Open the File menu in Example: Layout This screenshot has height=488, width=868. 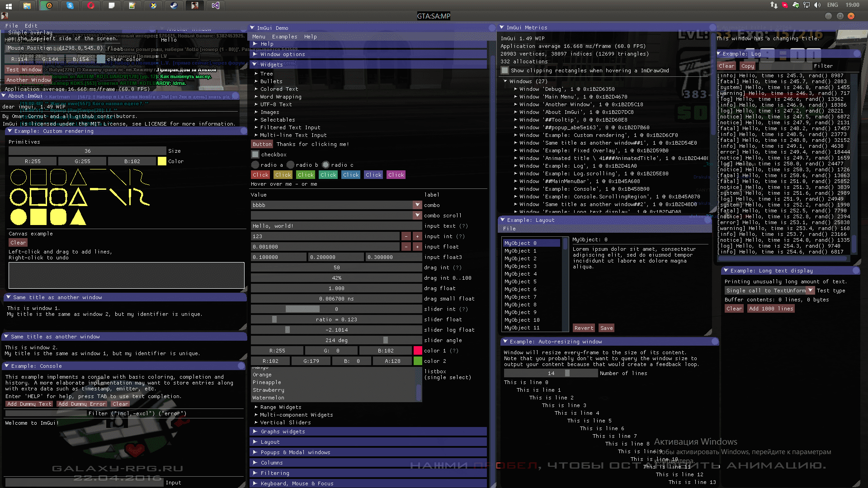click(x=509, y=229)
